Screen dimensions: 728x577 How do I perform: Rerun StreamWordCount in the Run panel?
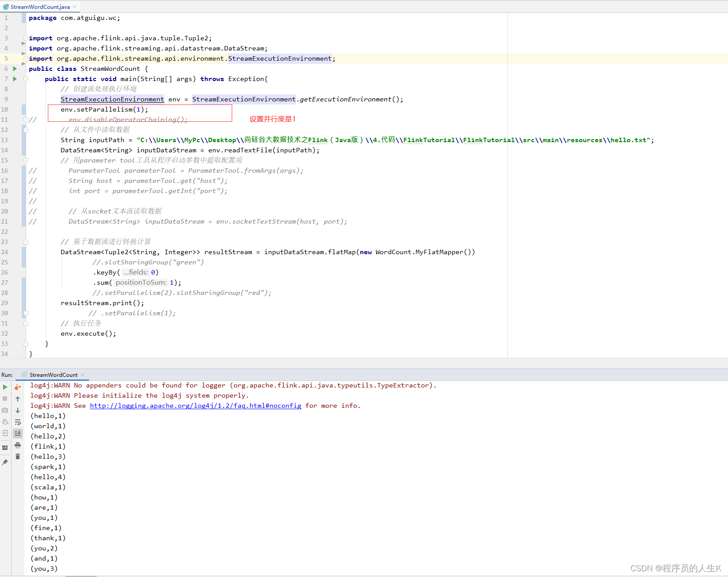click(x=5, y=387)
